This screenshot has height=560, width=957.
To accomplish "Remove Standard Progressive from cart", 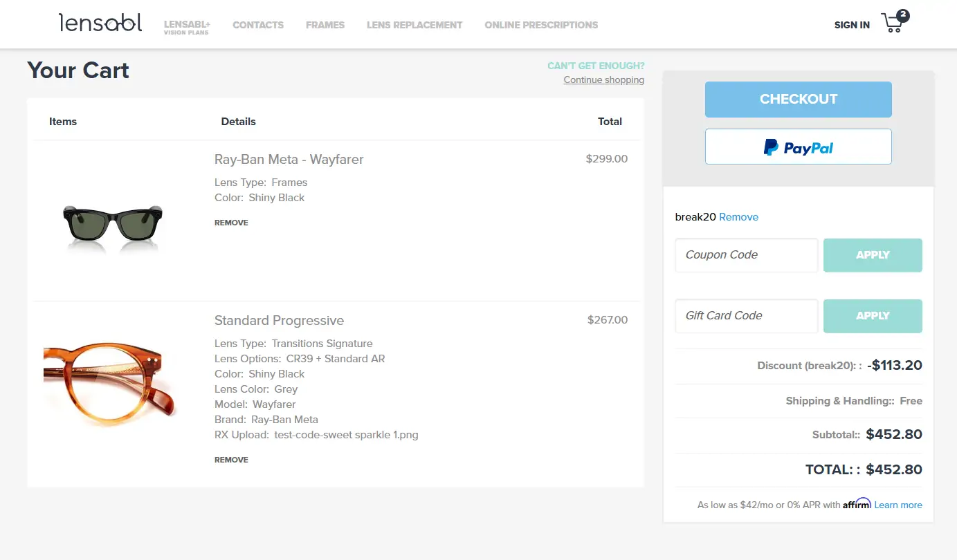I will tap(231, 460).
